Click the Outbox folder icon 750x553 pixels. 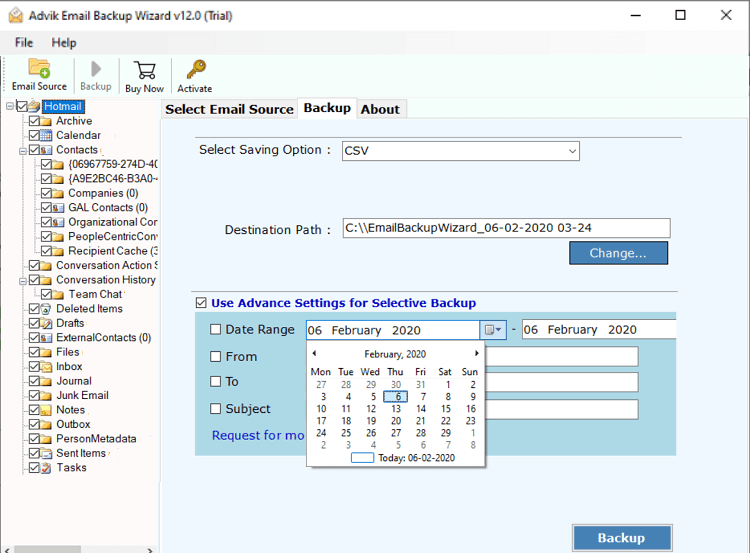click(46, 424)
